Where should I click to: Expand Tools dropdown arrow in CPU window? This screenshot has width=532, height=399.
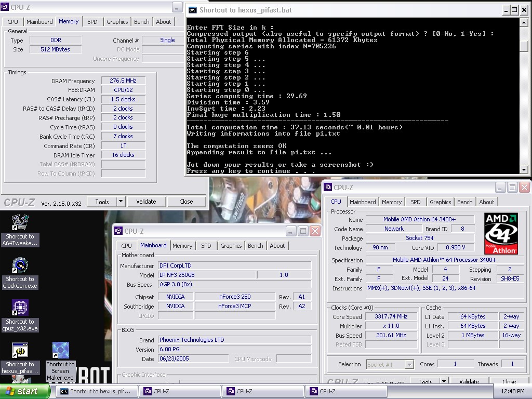click(x=444, y=381)
